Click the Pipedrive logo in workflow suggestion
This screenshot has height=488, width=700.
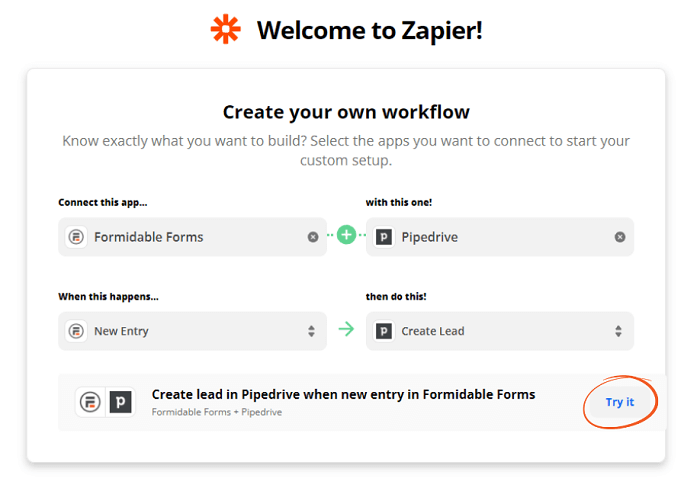pyautogui.click(x=121, y=402)
